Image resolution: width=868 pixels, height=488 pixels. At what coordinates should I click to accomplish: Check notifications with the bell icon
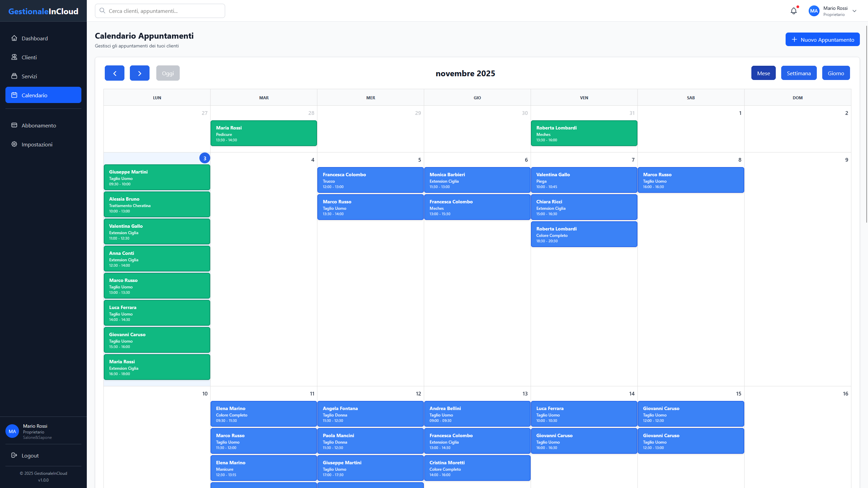pos(794,11)
